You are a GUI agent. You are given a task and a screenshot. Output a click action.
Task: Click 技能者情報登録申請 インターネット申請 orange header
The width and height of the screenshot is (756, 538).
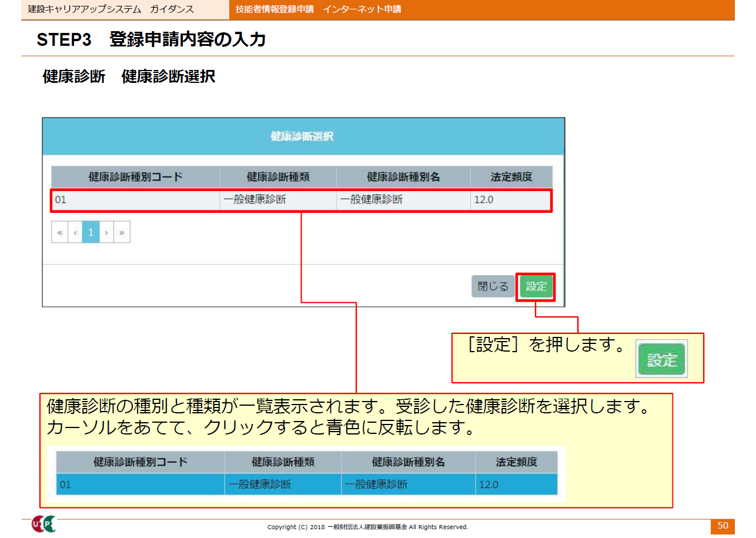point(318,9)
